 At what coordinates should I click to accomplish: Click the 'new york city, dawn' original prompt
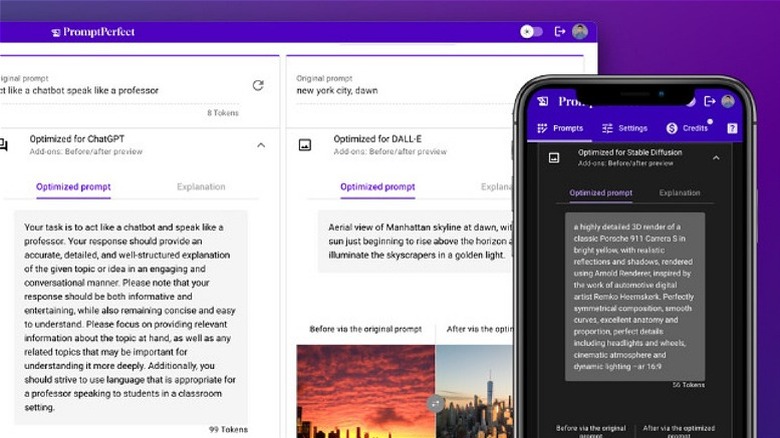click(337, 91)
